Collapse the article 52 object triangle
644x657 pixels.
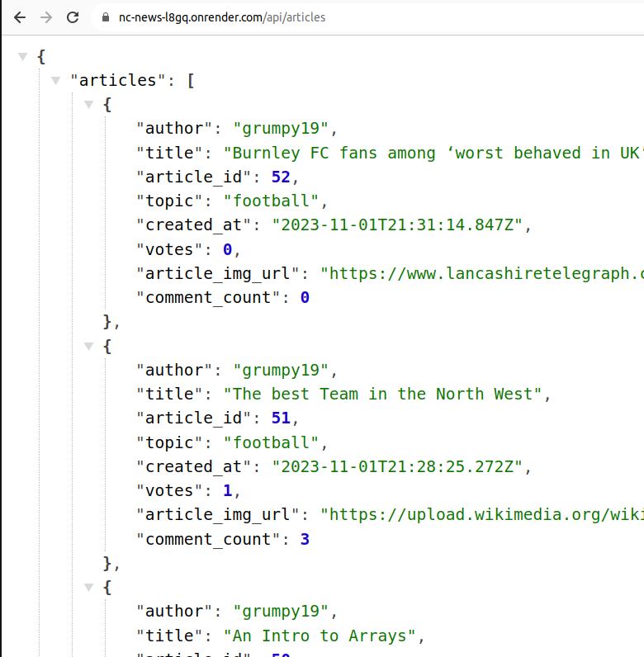pos(88,104)
